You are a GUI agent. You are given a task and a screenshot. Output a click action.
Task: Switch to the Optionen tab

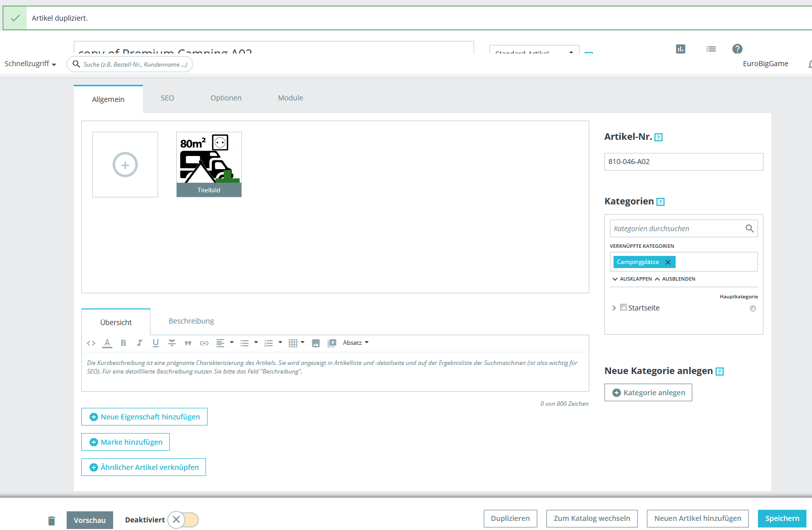(226, 98)
